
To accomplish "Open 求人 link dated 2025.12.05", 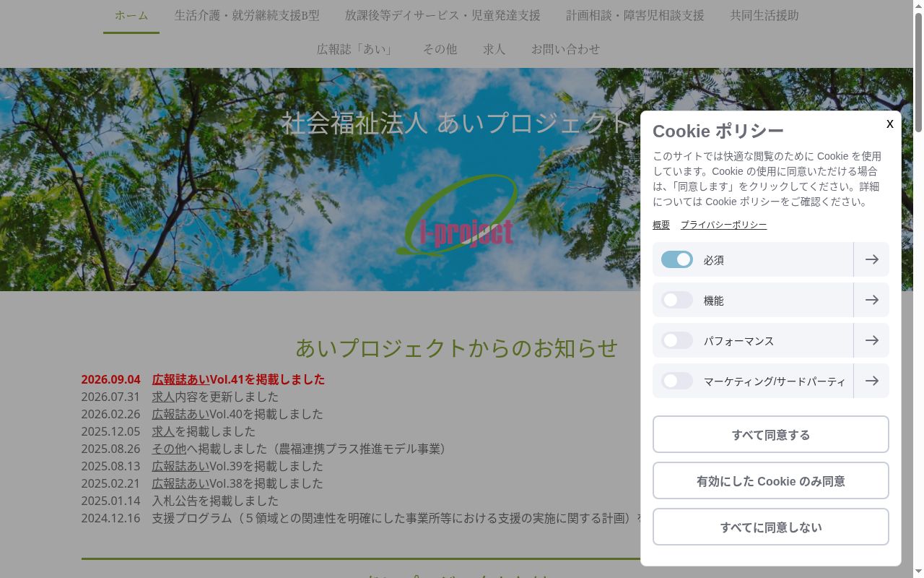I will (163, 431).
